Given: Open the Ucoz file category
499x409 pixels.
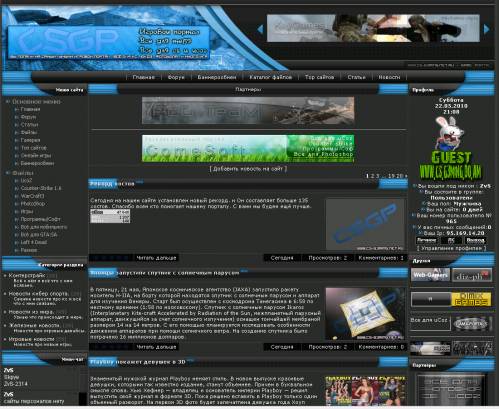Looking at the screenshot, I should coord(26,181).
